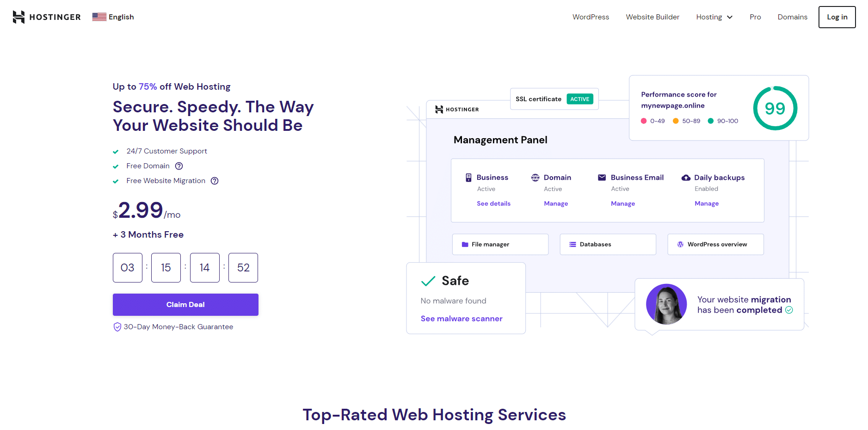Click the Log in button

(x=837, y=17)
